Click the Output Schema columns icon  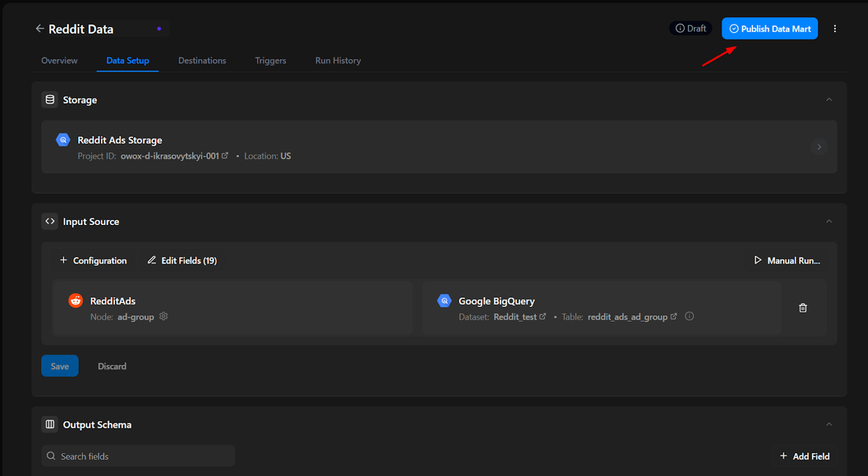point(50,425)
